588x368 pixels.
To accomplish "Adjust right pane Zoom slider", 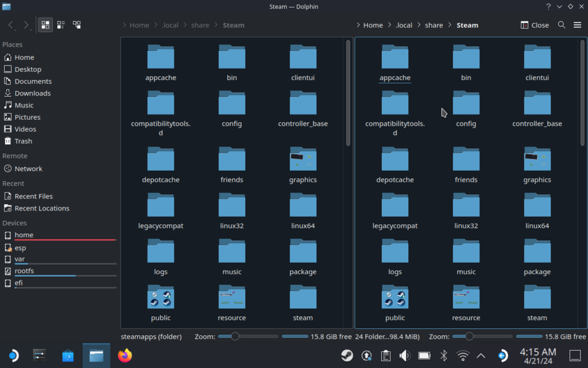I will click(482, 336).
